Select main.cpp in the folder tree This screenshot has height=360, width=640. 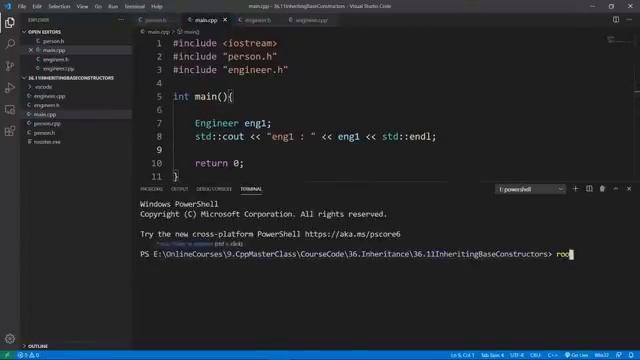(45, 115)
